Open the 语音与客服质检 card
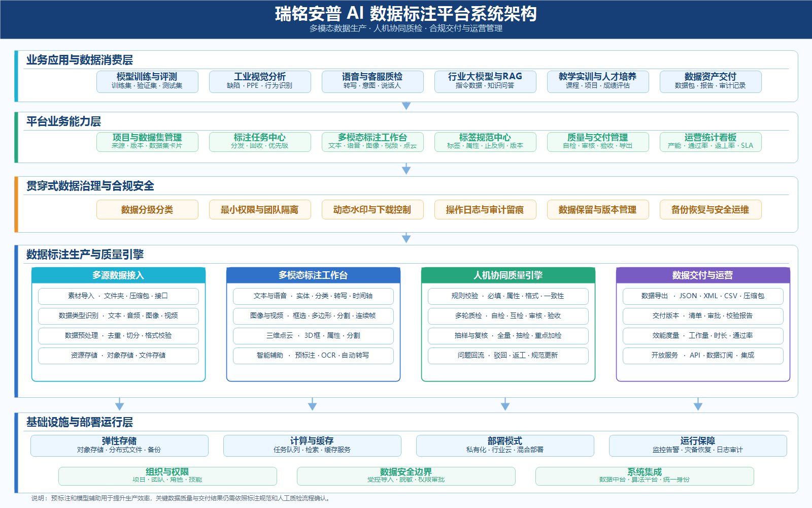The width and height of the screenshot is (812, 508). (x=373, y=81)
